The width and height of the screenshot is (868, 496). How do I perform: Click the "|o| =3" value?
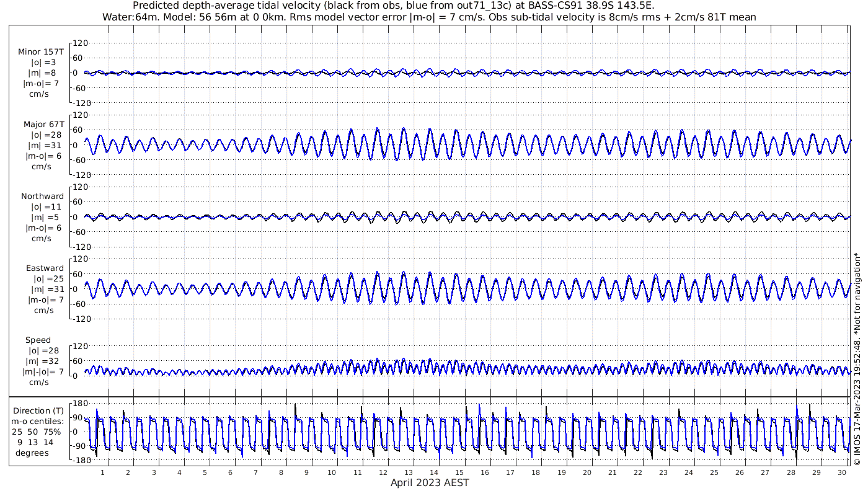coord(44,62)
